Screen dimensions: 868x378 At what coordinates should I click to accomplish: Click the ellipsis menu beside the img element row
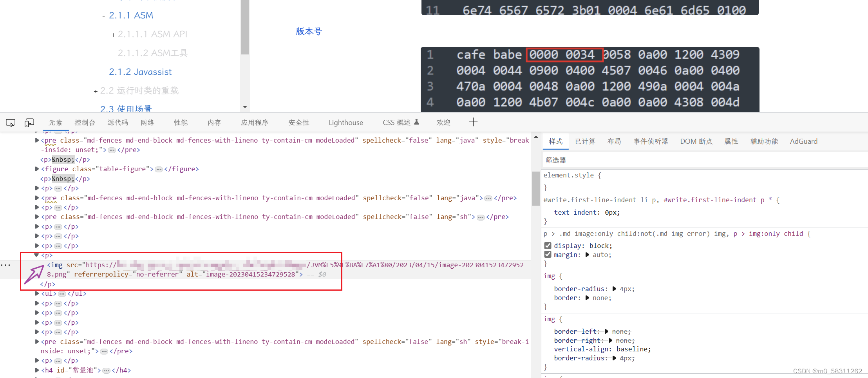(6, 265)
